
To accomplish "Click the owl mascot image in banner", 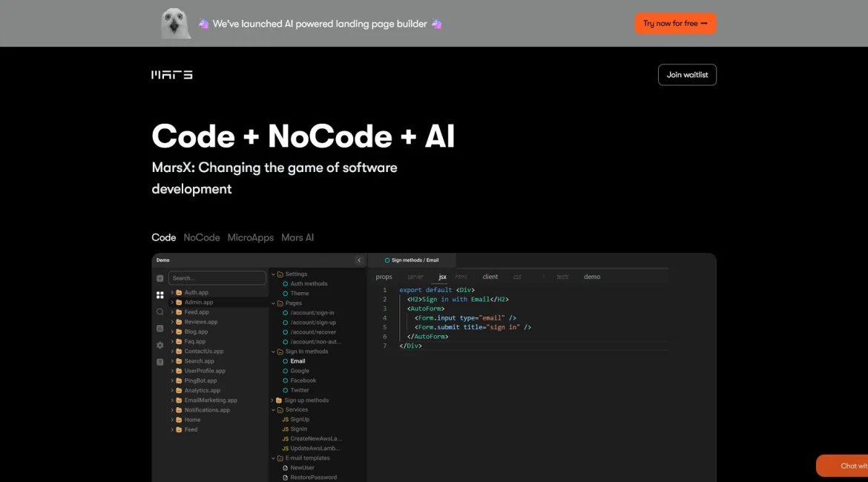I will [175, 23].
